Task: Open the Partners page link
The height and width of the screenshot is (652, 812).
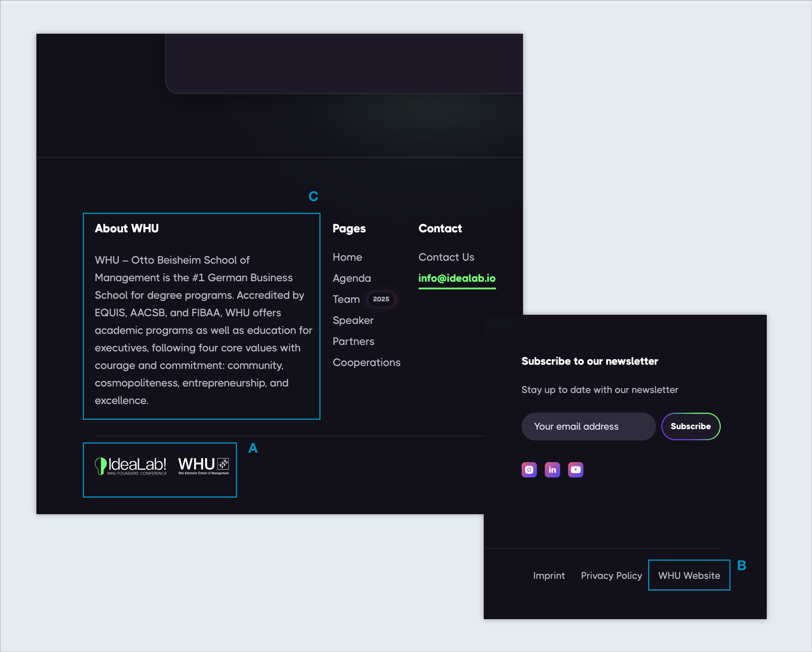Action: [x=353, y=341]
